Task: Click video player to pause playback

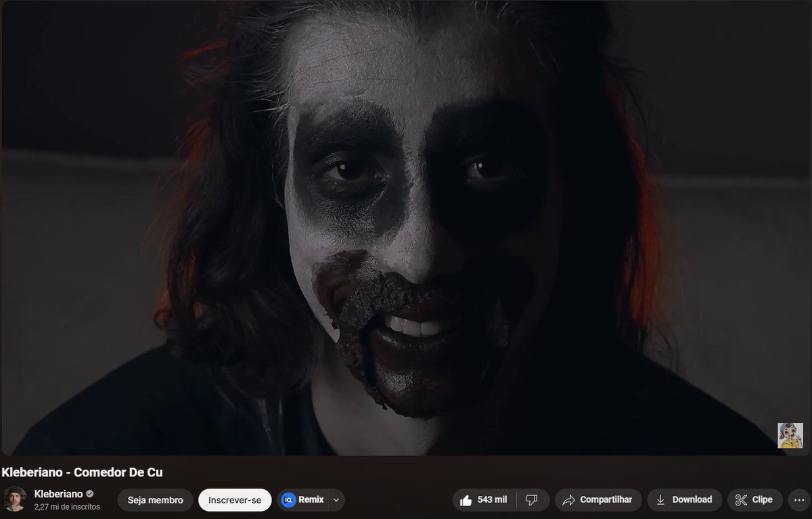Action: click(x=406, y=227)
